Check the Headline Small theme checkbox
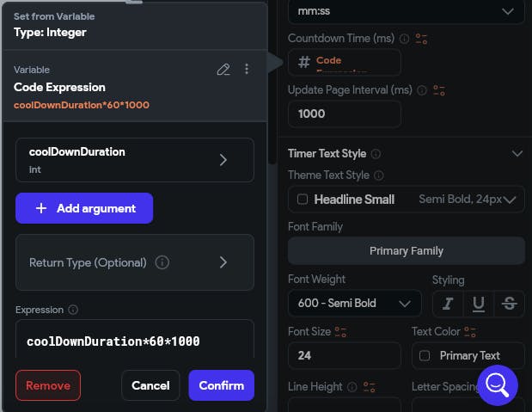This screenshot has height=412, width=532. tap(302, 200)
